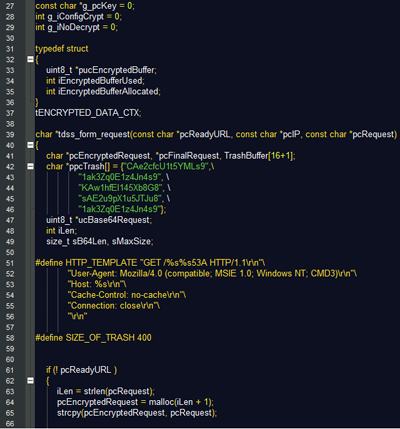The height and width of the screenshot is (429, 400).
Task: Click the User-Agent Mozilla/4.0 string line
Action: coord(212,273)
